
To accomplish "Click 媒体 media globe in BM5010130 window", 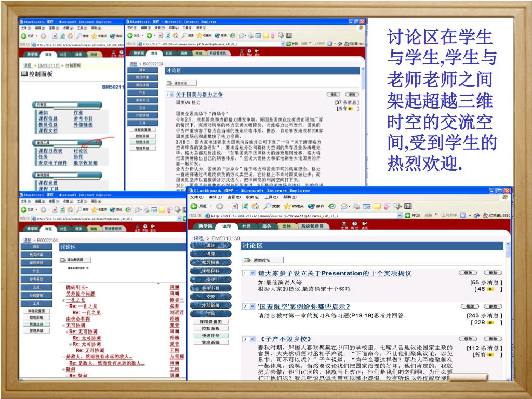I will [315, 206].
